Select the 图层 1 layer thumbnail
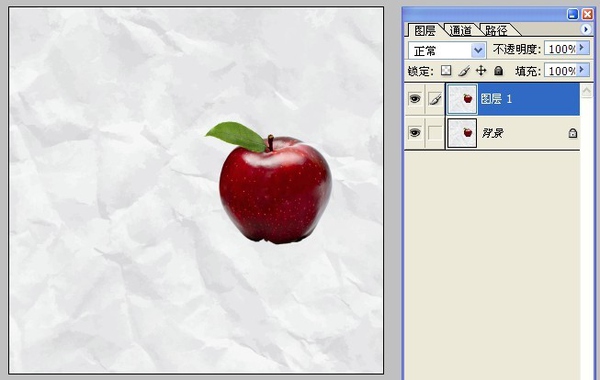 tap(462, 99)
